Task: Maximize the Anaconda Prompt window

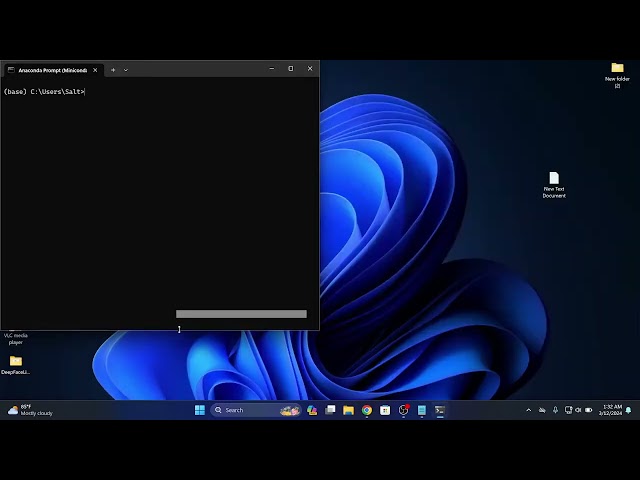Action: [x=291, y=69]
